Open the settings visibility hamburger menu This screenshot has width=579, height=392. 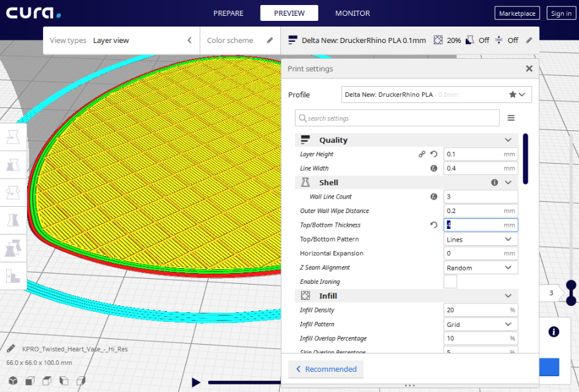[x=511, y=118]
